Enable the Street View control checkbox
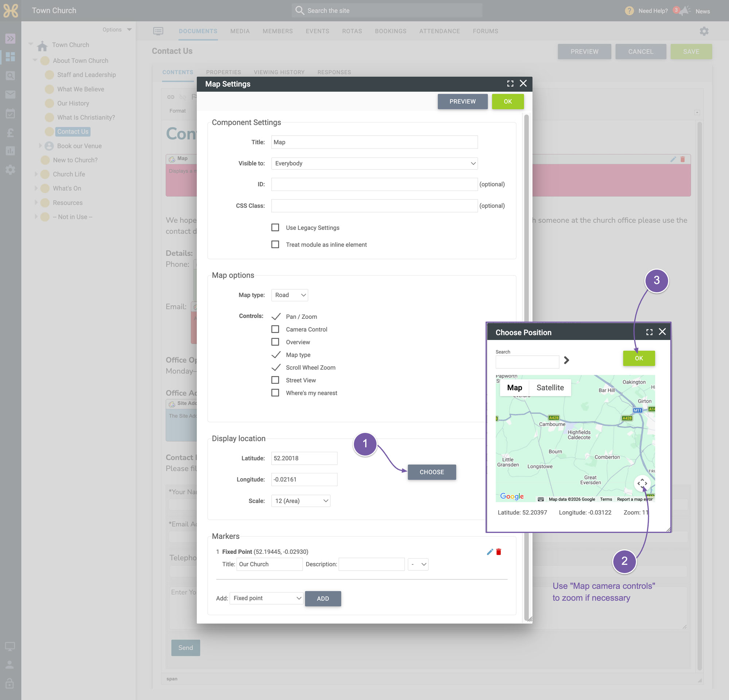 pyautogui.click(x=275, y=380)
